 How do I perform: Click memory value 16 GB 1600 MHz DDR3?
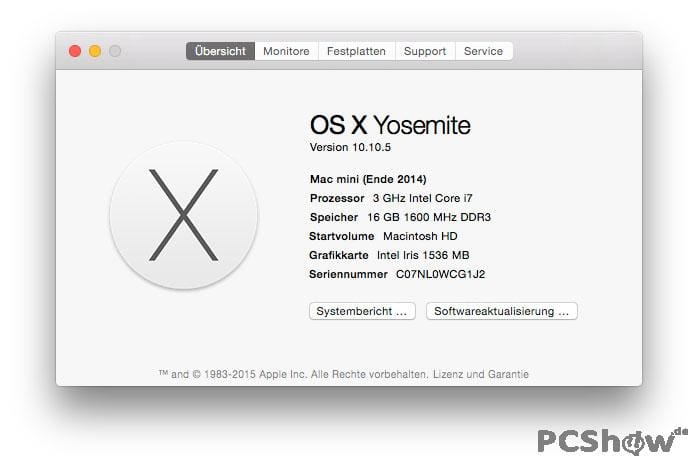coord(429,217)
